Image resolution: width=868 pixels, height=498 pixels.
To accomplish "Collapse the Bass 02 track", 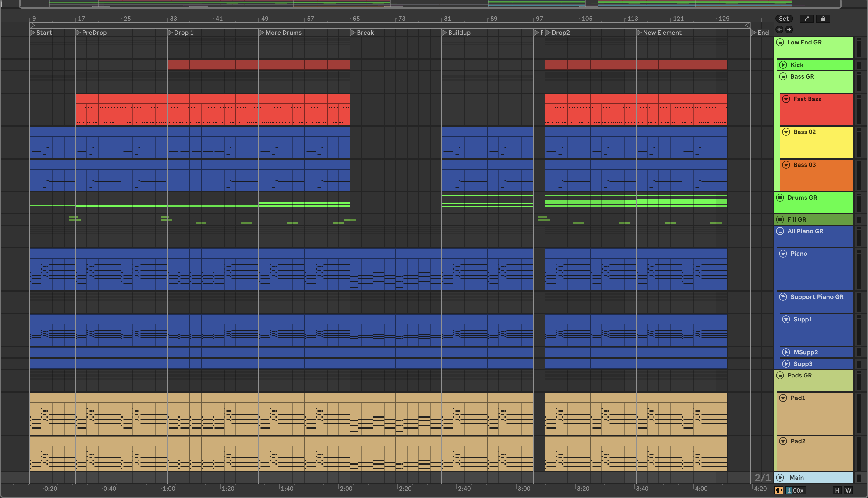I will point(786,132).
